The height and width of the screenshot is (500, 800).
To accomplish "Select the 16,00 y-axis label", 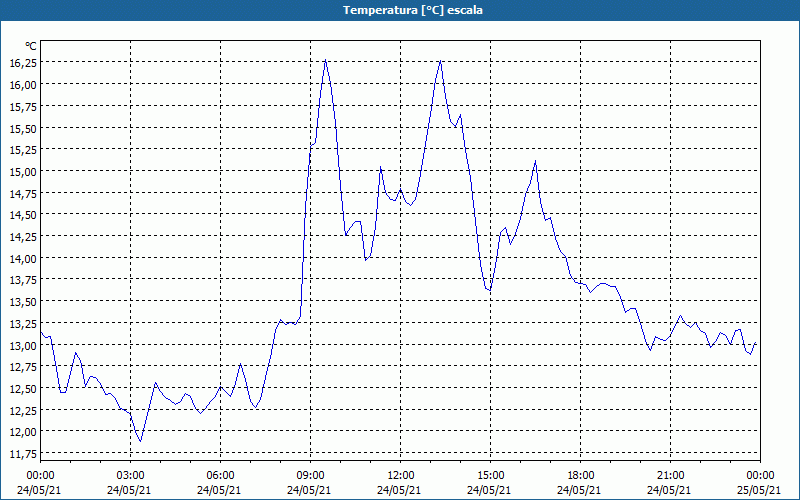I will 23,85.
